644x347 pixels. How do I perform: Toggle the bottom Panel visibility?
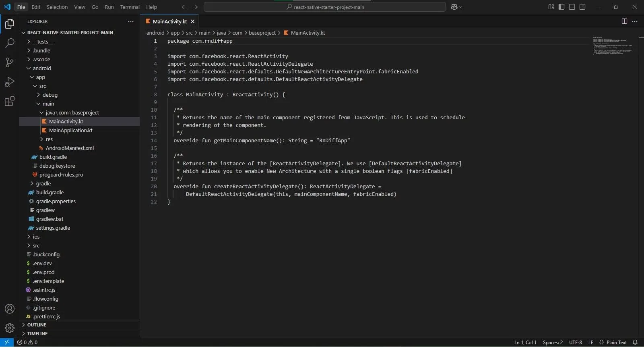572,7
